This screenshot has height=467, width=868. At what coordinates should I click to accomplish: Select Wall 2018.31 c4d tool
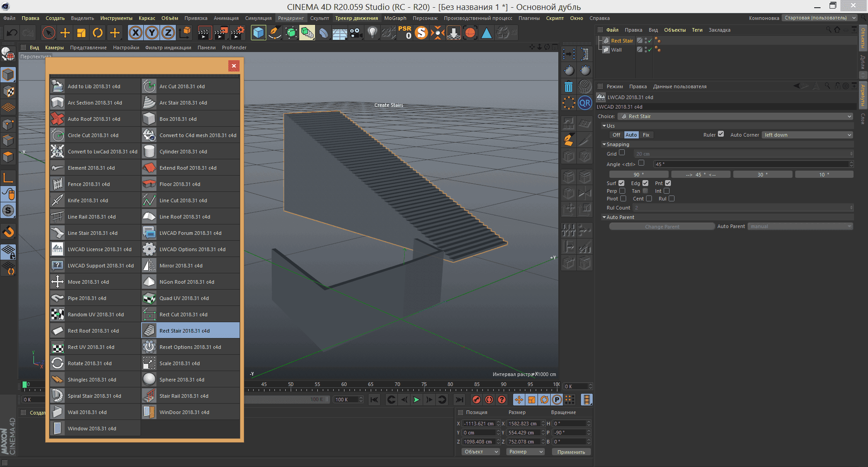click(95, 412)
